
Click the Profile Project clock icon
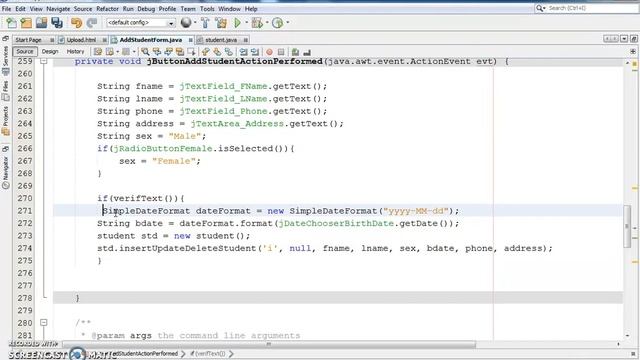pos(278,23)
